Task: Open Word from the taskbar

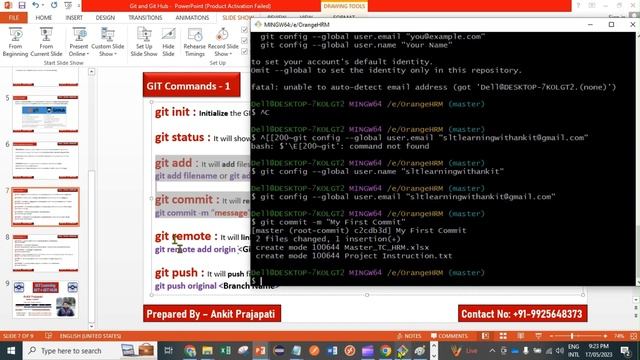Action: 332,351
